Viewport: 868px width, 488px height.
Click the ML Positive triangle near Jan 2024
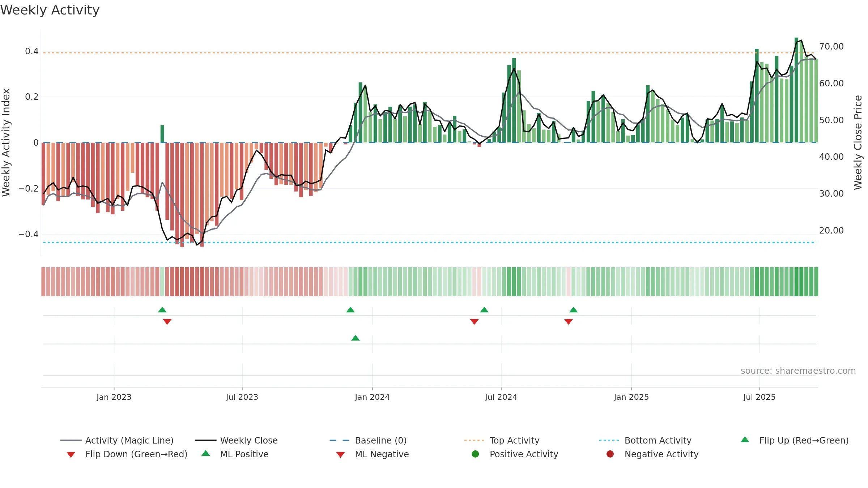[356, 338]
